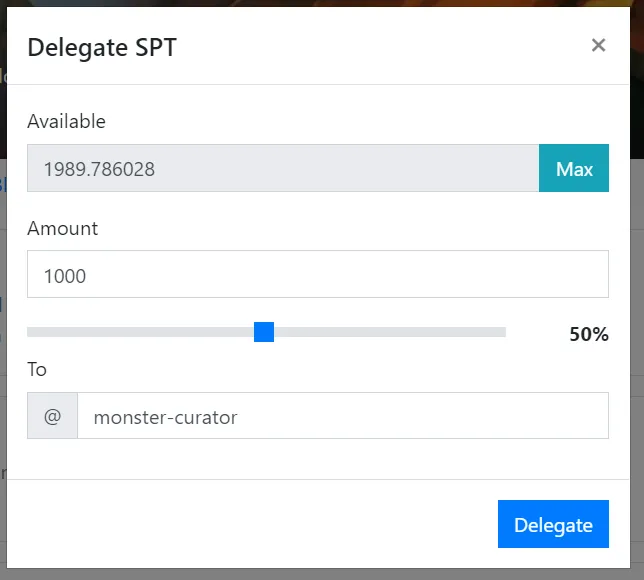Click the dimmed backdrop above the dialog

(x=322, y=3)
